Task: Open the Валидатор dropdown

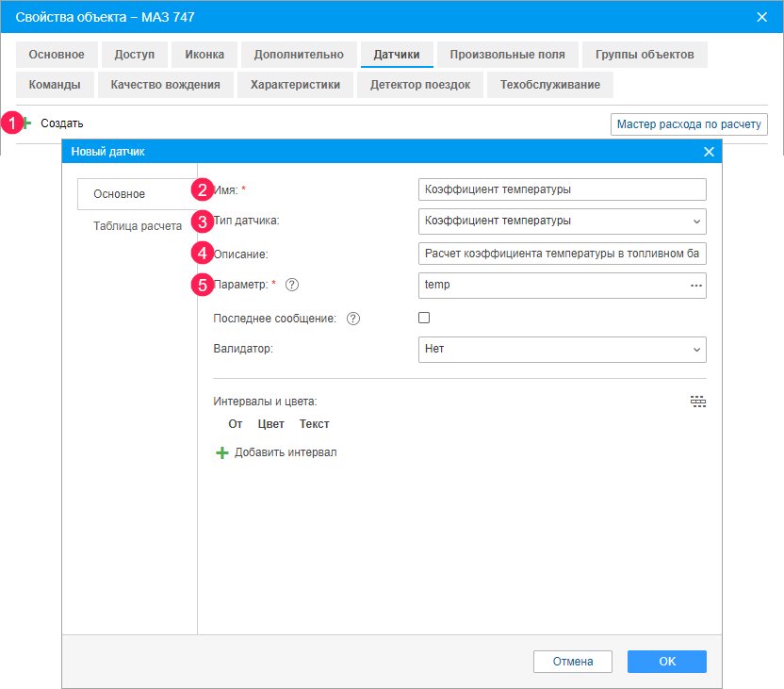Action: (x=562, y=349)
